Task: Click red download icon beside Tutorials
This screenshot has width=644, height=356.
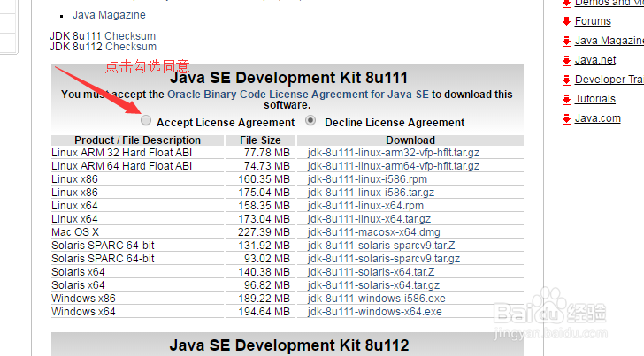Action: coord(567,99)
